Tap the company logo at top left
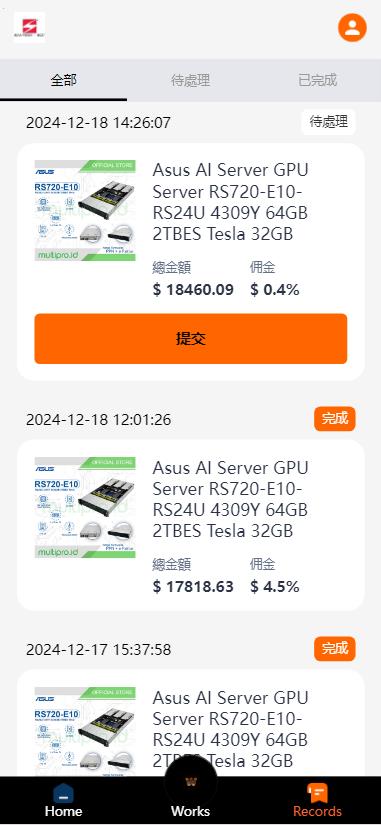 pyautogui.click(x=29, y=27)
